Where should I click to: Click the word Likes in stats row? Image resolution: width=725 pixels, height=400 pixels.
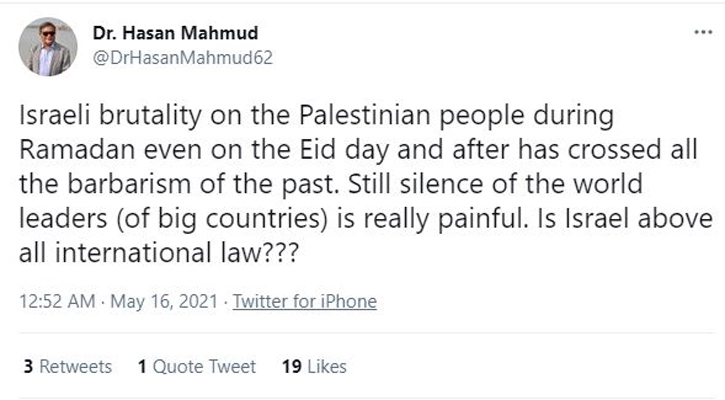tap(327, 367)
